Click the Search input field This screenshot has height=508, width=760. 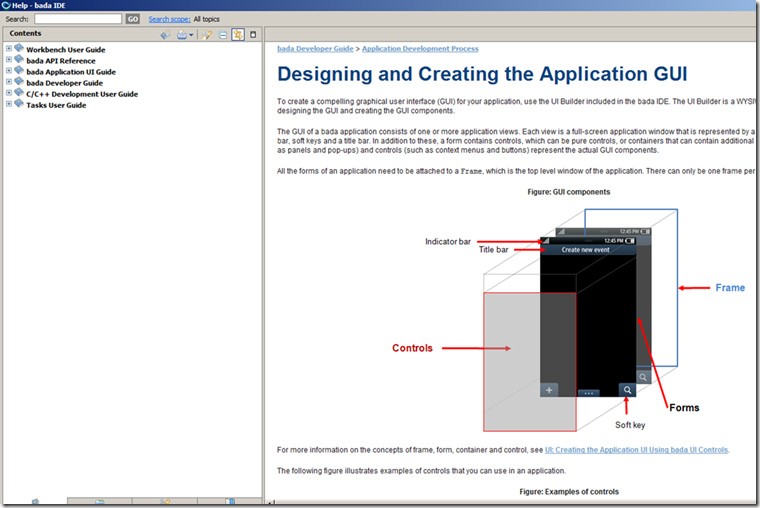(78, 19)
